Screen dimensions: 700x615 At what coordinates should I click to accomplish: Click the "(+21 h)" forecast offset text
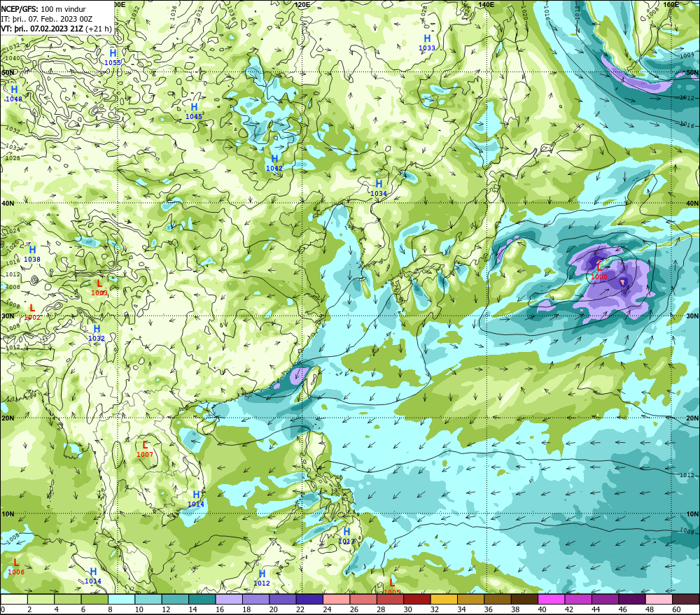click(98, 29)
